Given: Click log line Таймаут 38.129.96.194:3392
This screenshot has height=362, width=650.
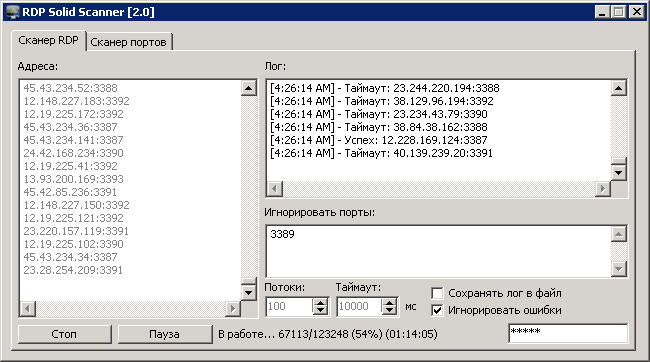Looking at the screenshot, I should coord(382,101).
